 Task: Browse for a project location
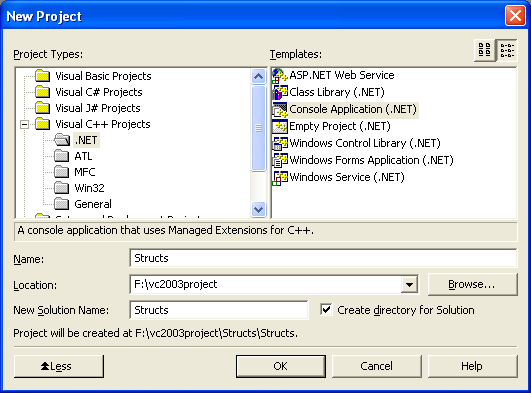(x=472, y=285)
